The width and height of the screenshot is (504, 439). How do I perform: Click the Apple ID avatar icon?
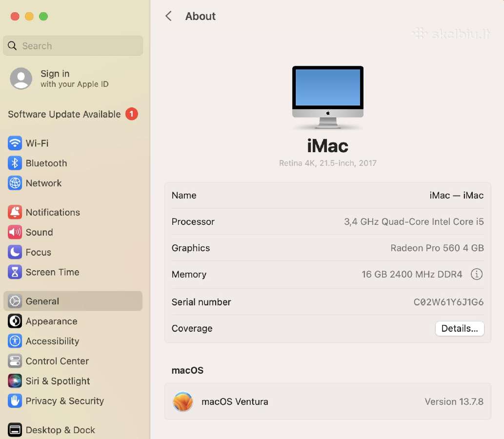click(x=21, y=78)
